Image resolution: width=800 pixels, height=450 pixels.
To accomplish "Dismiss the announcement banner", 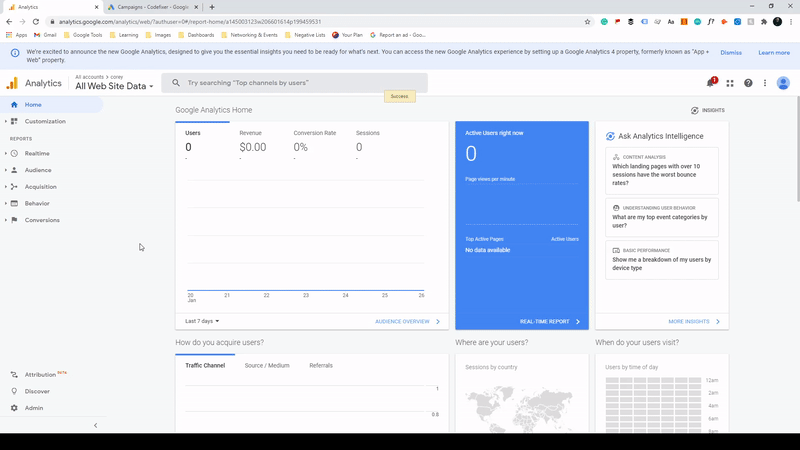I will coord(731,53).
